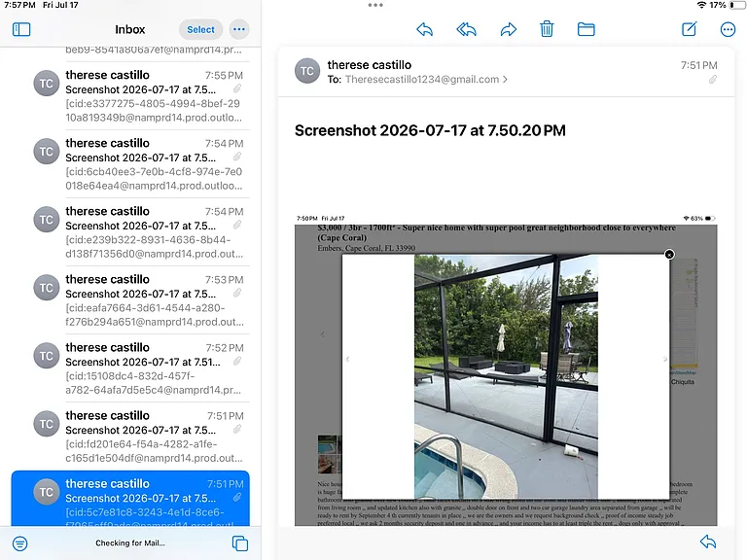Tap the 7:57 PM status bar clock
The image size is (747, 560).
(x=19, y=5)
